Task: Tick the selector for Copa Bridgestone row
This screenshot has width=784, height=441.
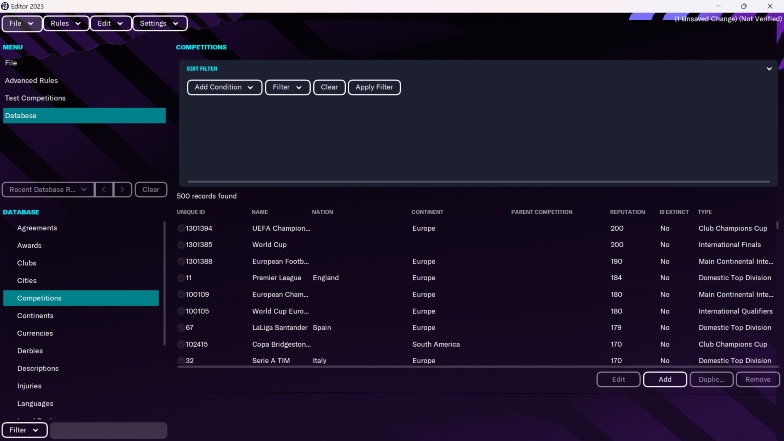Action: click(181, 344)
